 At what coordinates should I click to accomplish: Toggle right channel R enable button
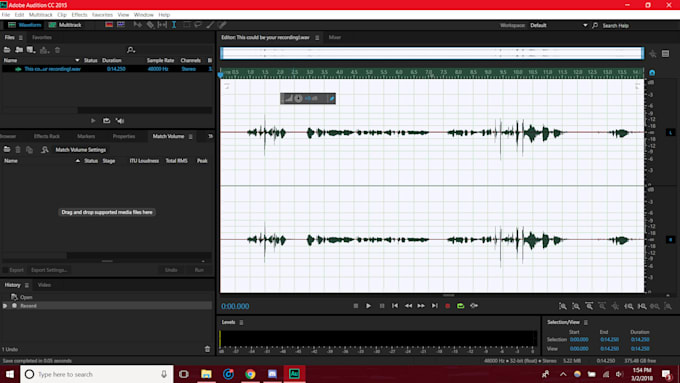(x=670, y=239)
